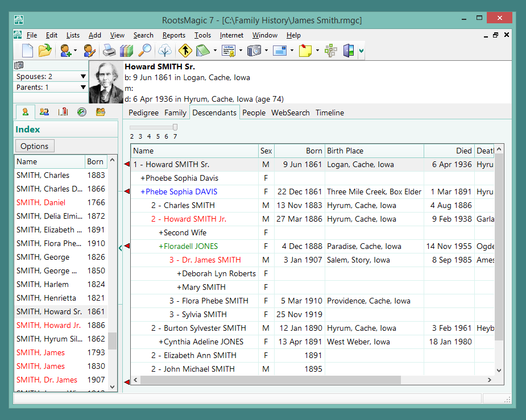The width and height of the screenshot is (526, 420).
Task: Click the printer icon in toolbar
Action: [x=109, y=51]
